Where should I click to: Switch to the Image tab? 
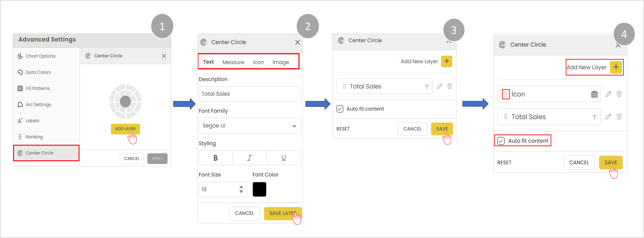click(x=281, y=62)
